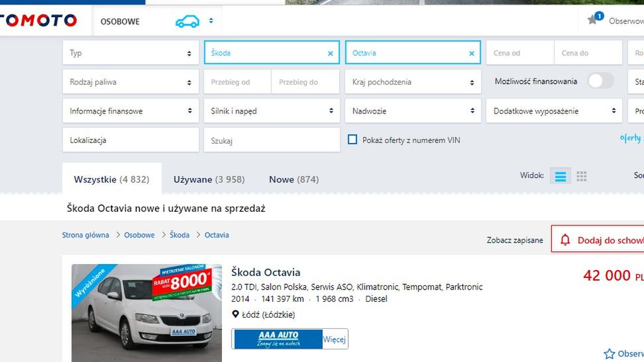
Task: Open the Osobowe breadcrumb link
Action: [139, 235]
